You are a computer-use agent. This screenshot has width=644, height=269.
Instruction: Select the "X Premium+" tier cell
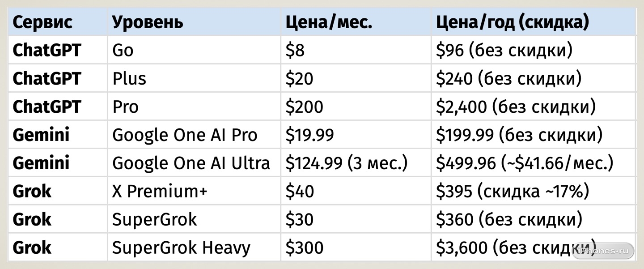(160, 191)
